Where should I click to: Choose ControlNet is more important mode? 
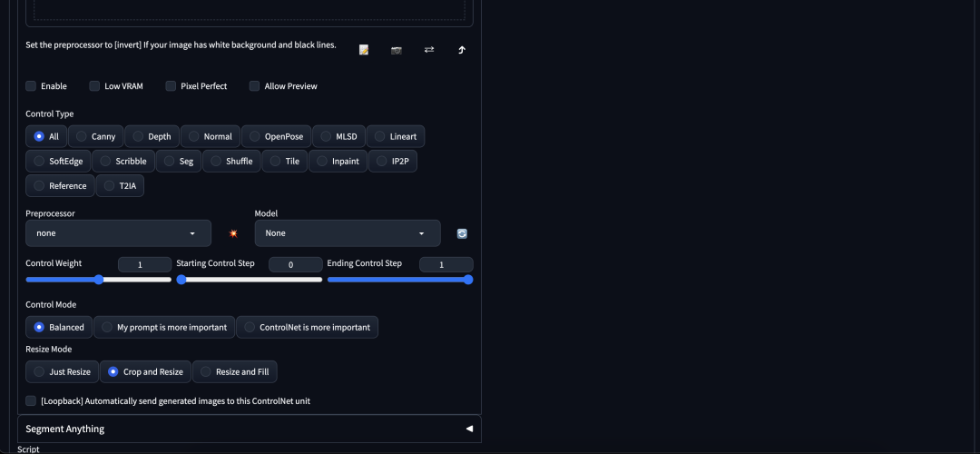click(308, 327)
